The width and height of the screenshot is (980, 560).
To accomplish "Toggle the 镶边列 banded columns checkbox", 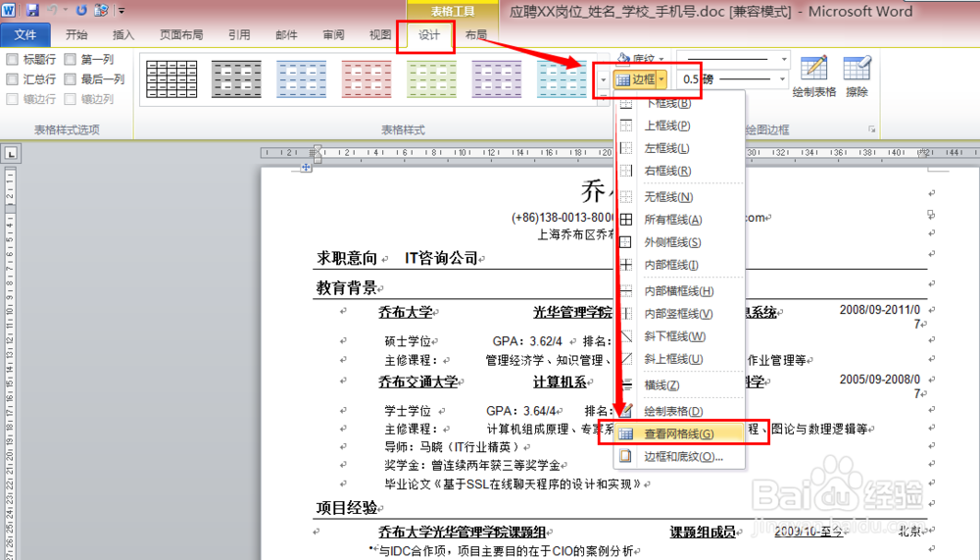I will tap(70, 99).
